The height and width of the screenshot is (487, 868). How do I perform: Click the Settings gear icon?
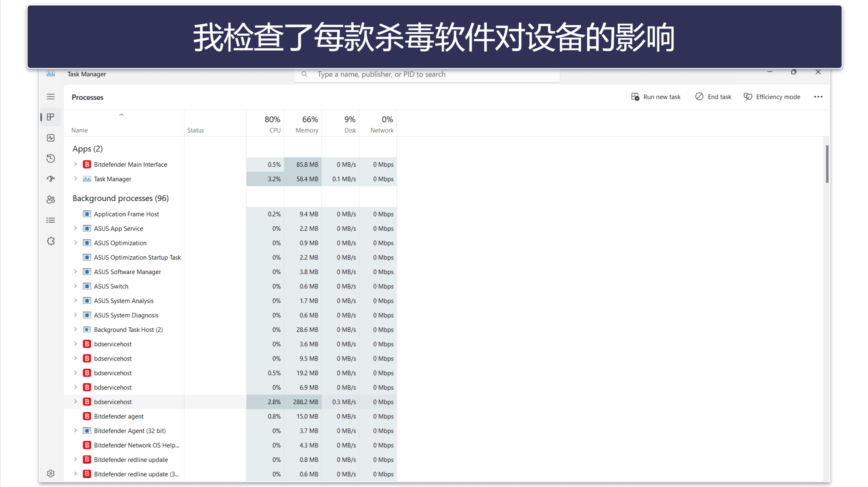51,474
